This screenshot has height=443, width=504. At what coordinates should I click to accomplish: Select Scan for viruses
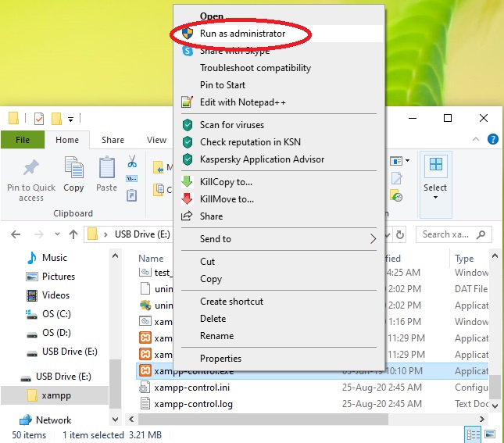232,125
